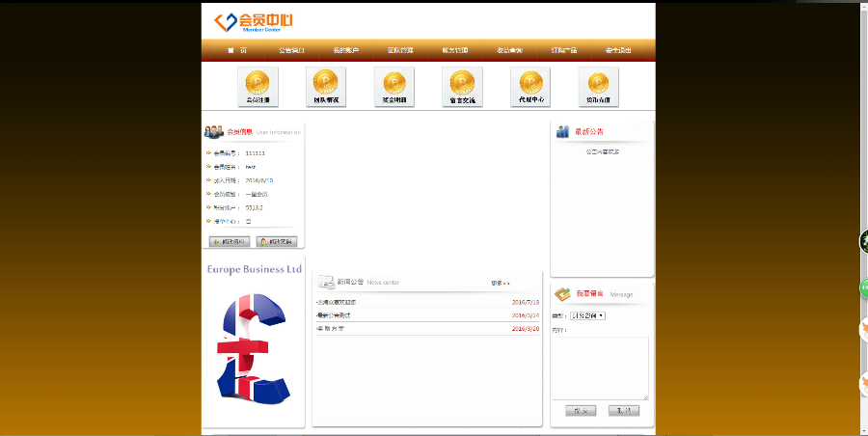Click the member name value test
The width and height of the screenshot is (868, 436).
(251, 167)
